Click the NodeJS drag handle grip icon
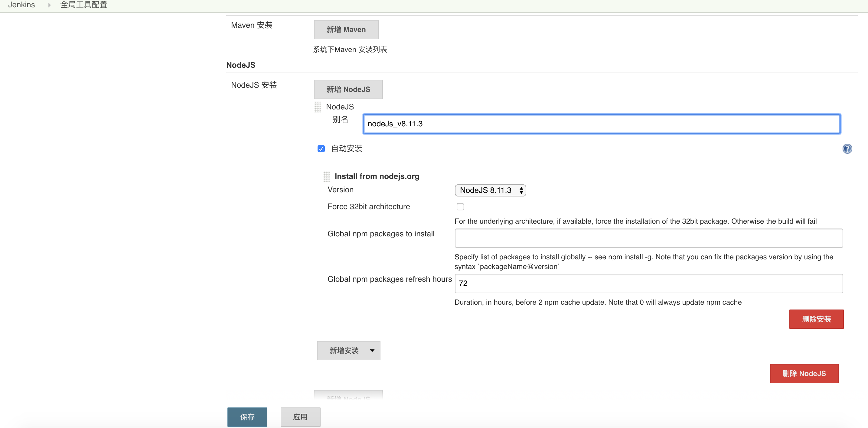The width and height of the screenshot is (868, 428). click(318, 107)
